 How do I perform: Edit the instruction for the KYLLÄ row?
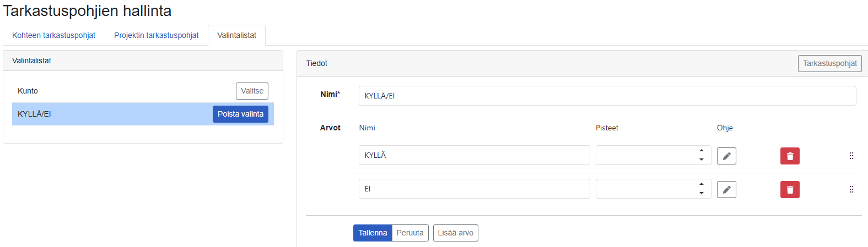coord(726,156)
